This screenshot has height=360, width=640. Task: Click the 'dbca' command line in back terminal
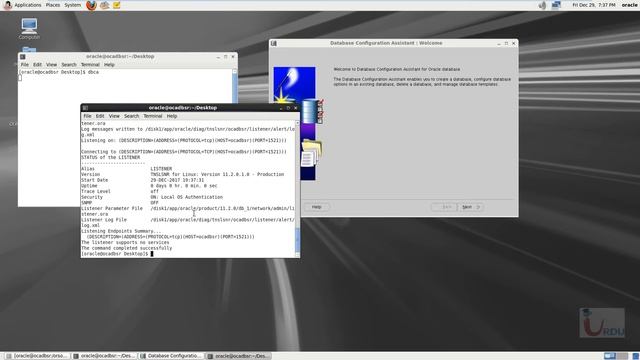59,72
